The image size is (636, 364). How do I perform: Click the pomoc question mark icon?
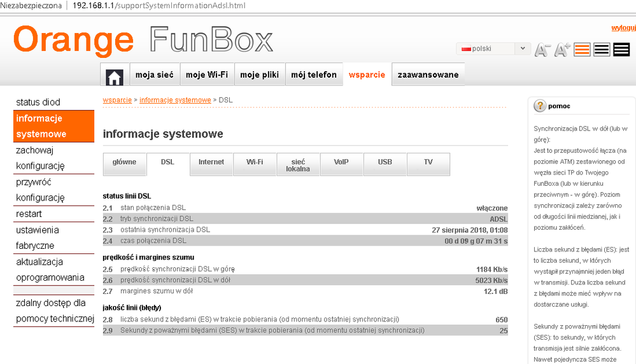540,106
